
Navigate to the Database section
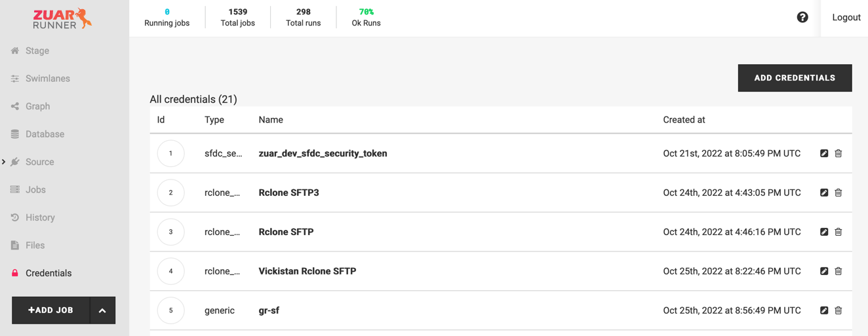tap(45, 134)
